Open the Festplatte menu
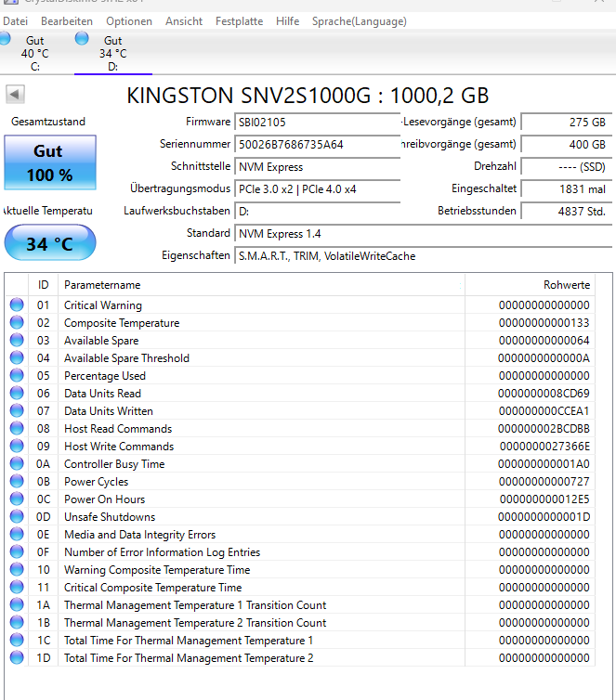This screenshot has height=700, width=616. point(239,21)
